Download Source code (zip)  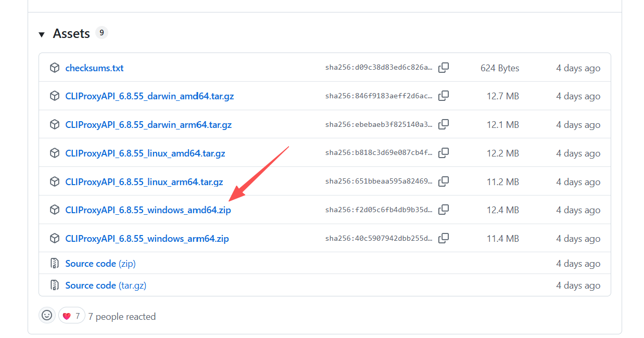tap(100, 264)
